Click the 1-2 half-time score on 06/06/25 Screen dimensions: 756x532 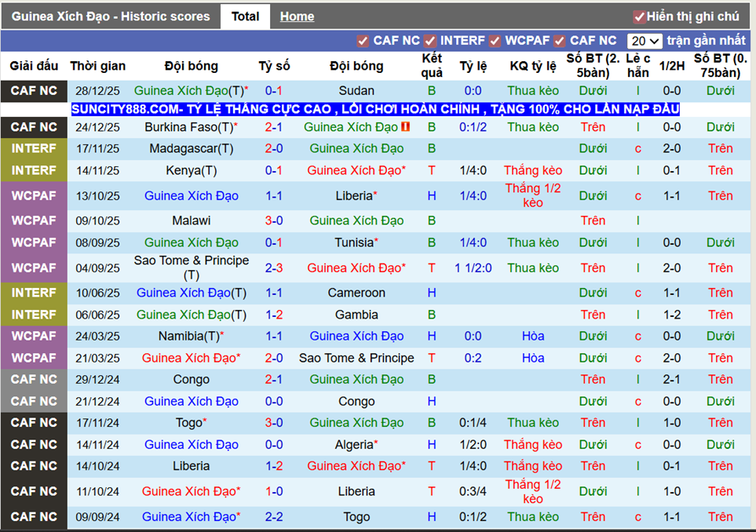(672, 315)
